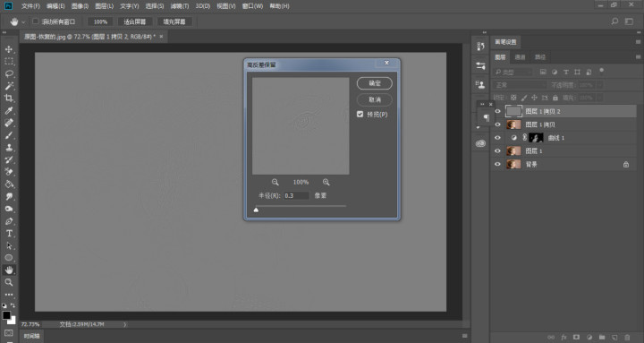Open the layer blend mode dropdown 正常

pyautogui.click(x=520, y=85)
